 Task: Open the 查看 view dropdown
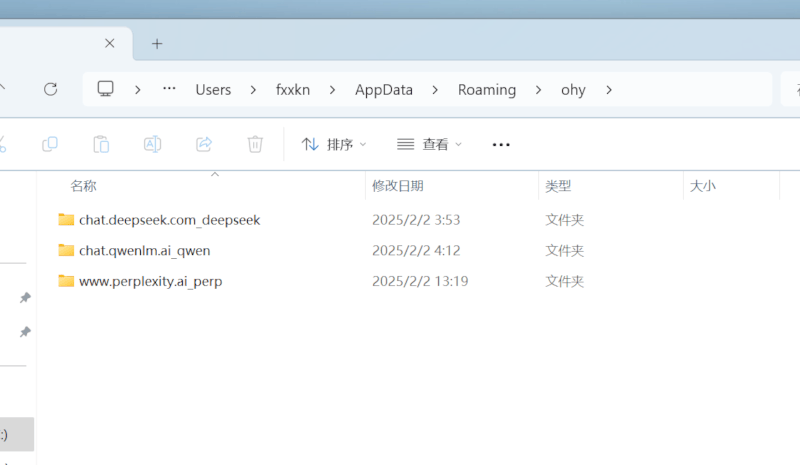tap(430, 144)
